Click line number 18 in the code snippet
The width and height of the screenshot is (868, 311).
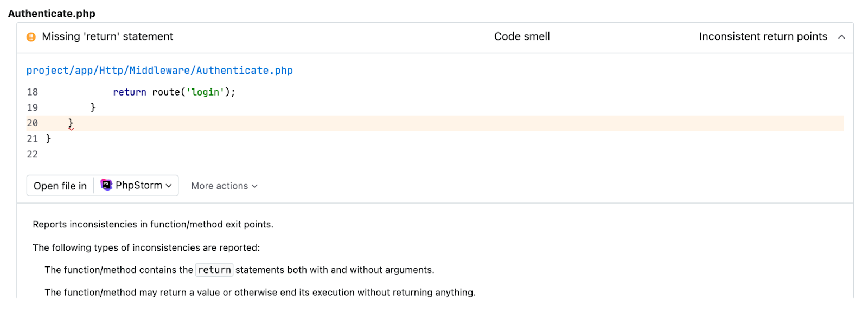tap(33, 92)
